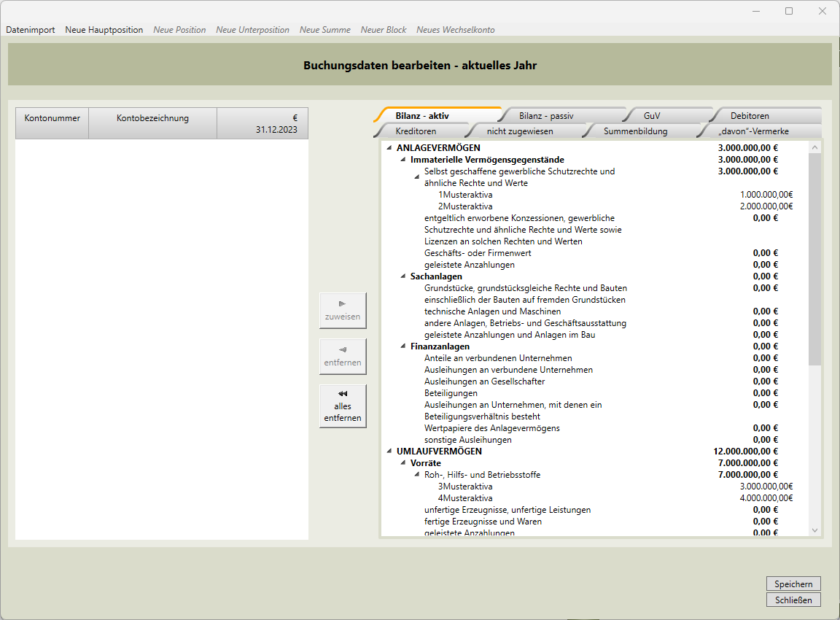Click the zuweisen arrow button

point(343,311)
